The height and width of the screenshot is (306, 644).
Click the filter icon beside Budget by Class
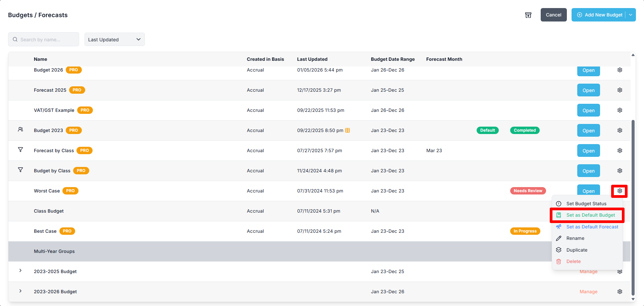tap(20, 170)
